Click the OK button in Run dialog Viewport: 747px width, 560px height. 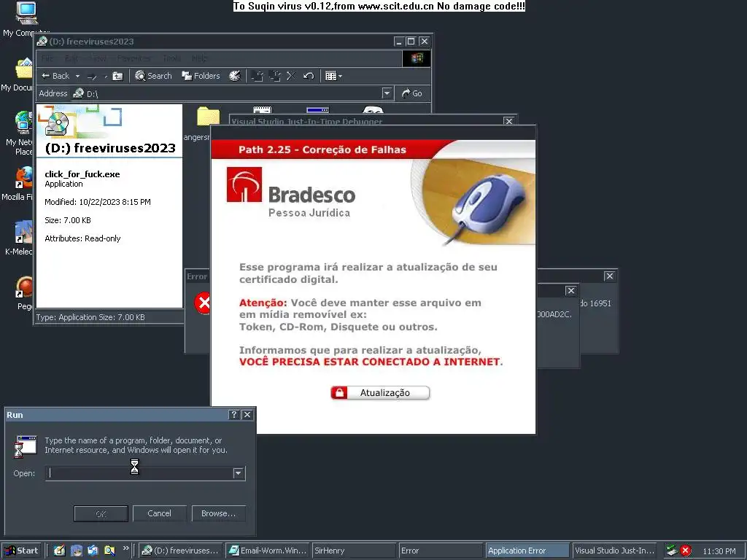point(101,513)
